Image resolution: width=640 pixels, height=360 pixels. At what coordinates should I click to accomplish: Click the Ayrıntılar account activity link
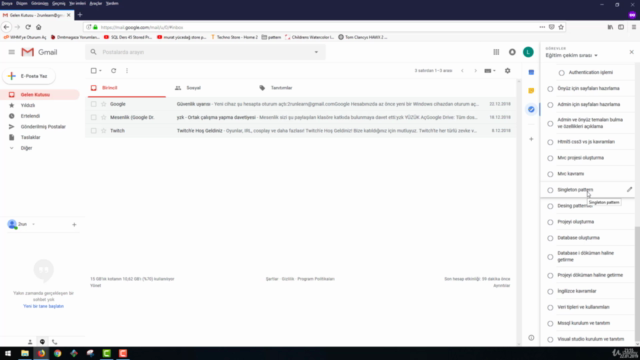502,286
